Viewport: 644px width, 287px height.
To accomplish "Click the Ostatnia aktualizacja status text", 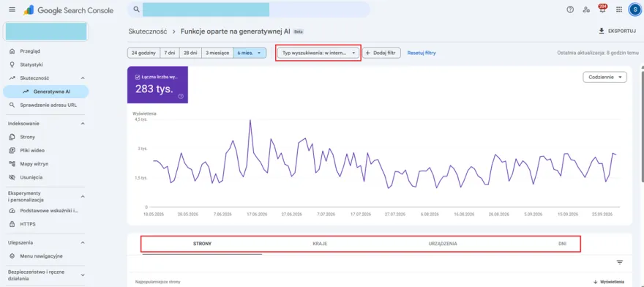I will point(597,53).
